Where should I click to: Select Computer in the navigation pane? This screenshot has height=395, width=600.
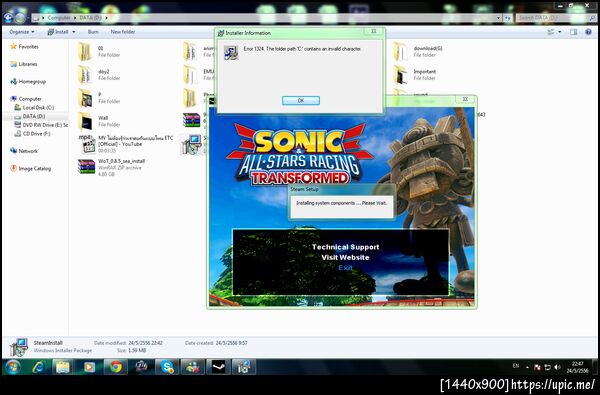[26, 99]
